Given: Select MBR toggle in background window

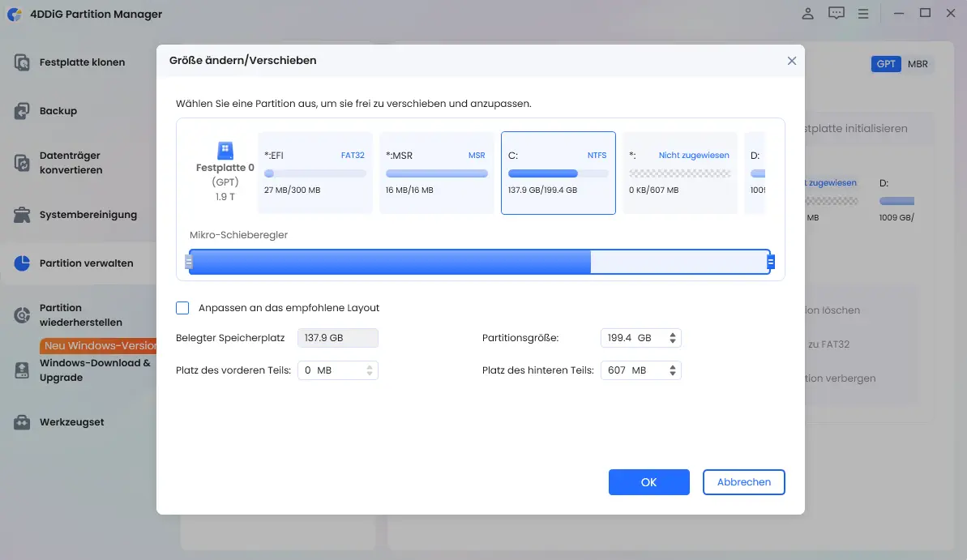Looking at the screenshot, I should pyautogui.click(x=918, y=64).
